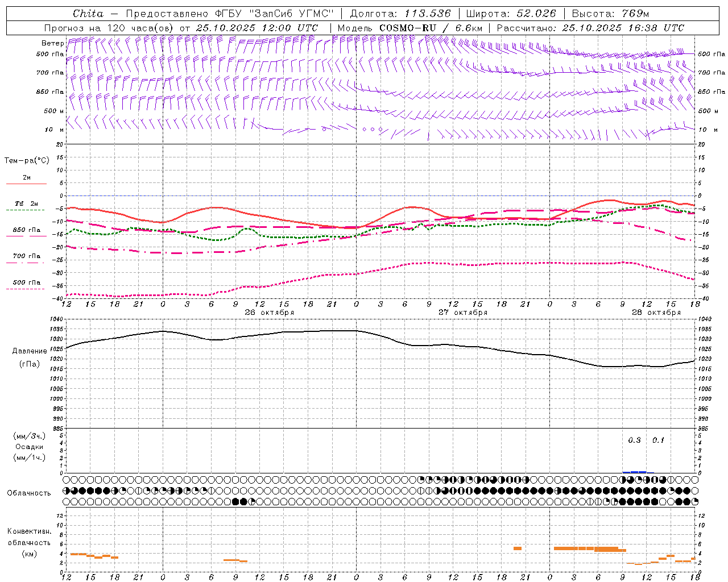Select the "Долгота: 113.536" longitude value

pos(400,14)
